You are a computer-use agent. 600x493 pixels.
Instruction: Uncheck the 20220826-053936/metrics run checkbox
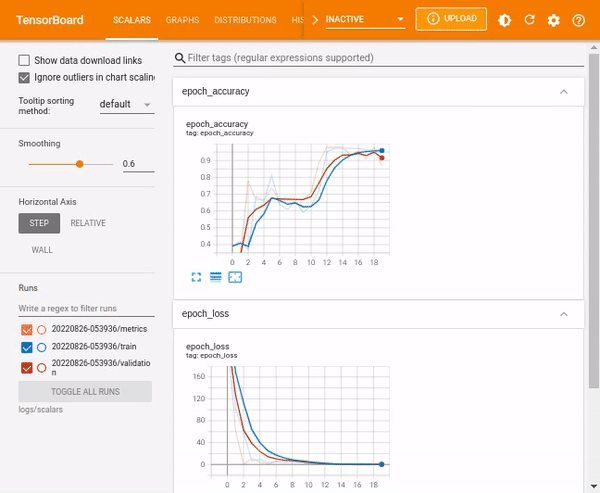[x=27, y=330]
